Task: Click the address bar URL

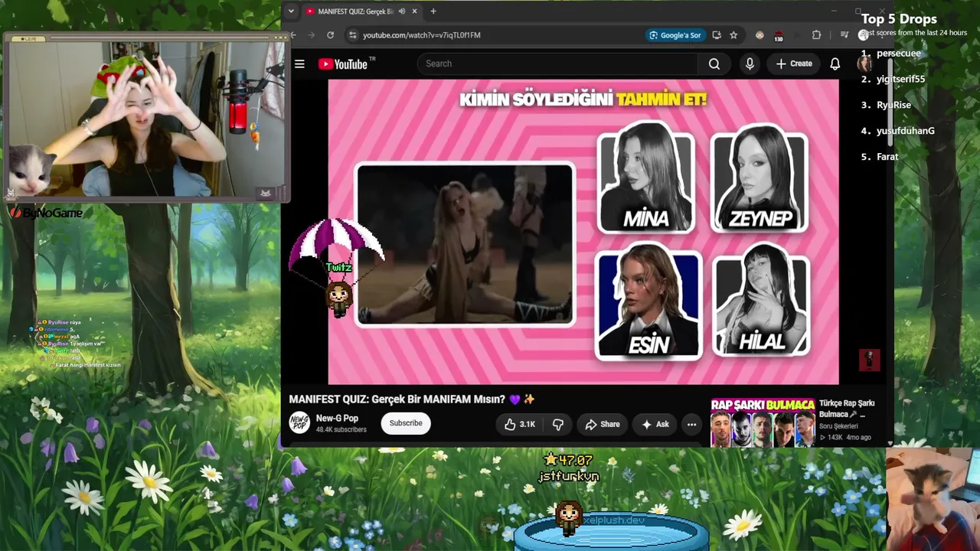Action: tap(422, 35)
